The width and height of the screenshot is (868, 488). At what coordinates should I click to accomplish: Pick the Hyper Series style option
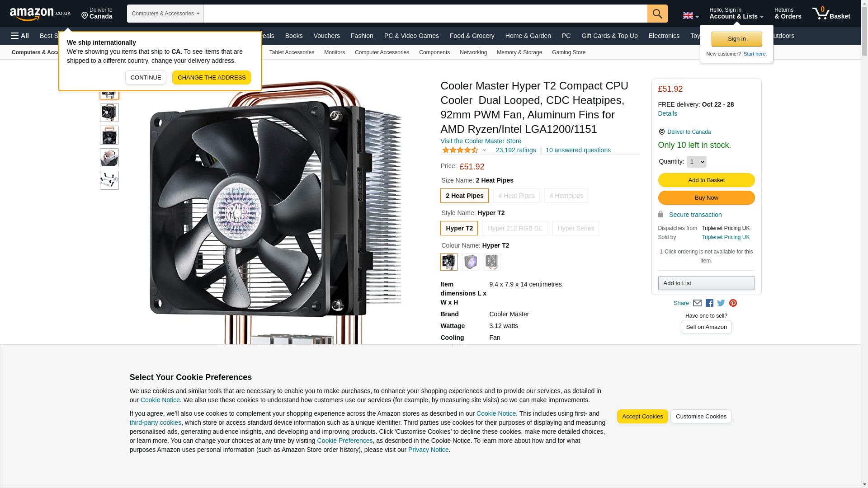576,228
